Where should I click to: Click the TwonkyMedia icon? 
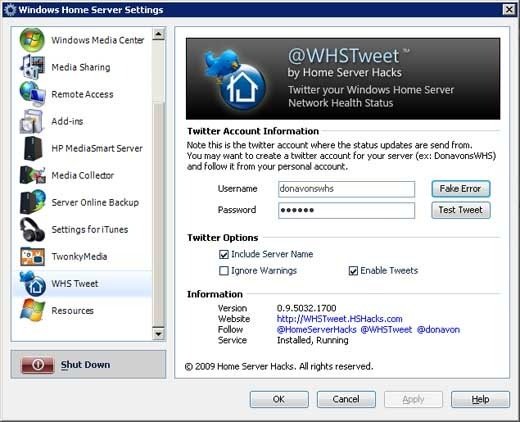[x=32, y=256]
